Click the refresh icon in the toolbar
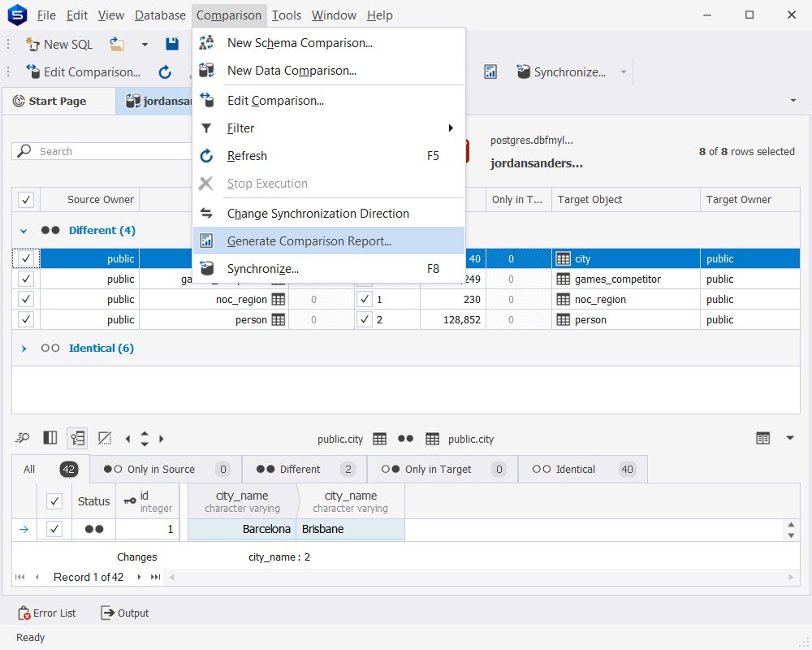Screen dimensions: 812x650 click(165, 72)
